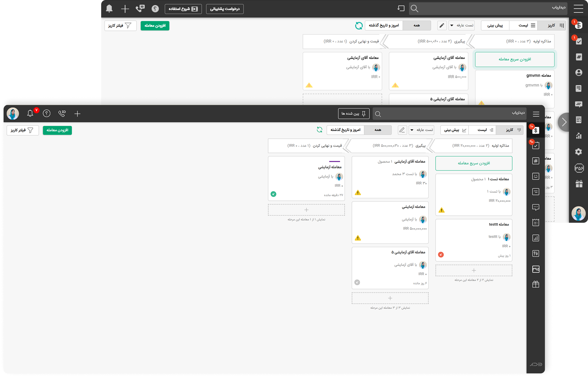Expand the تست عارفه dropdown in the lower window
588x377 pixels.
point(421,130)
